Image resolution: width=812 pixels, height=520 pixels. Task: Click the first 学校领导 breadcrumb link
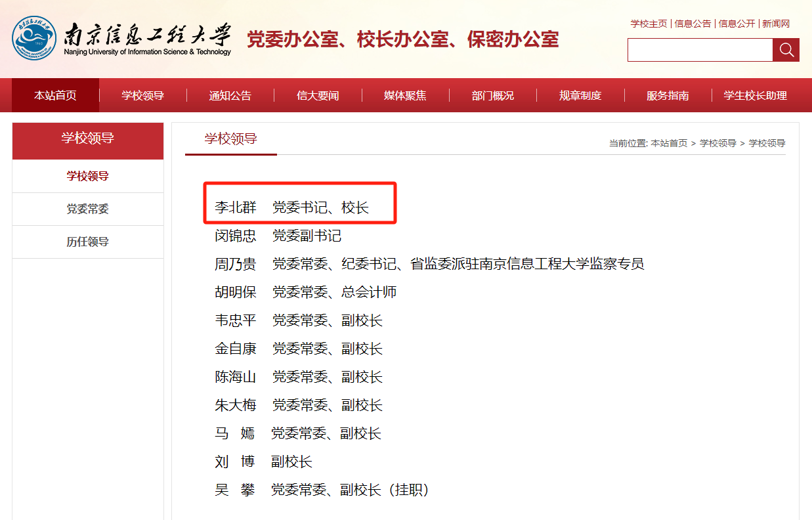coord(718,143)
